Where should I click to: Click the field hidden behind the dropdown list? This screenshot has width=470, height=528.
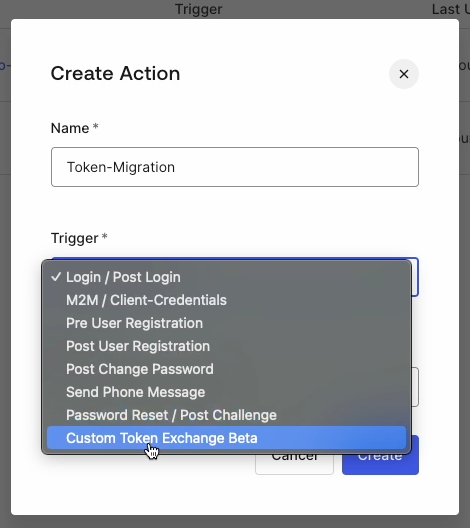(415, 387)
